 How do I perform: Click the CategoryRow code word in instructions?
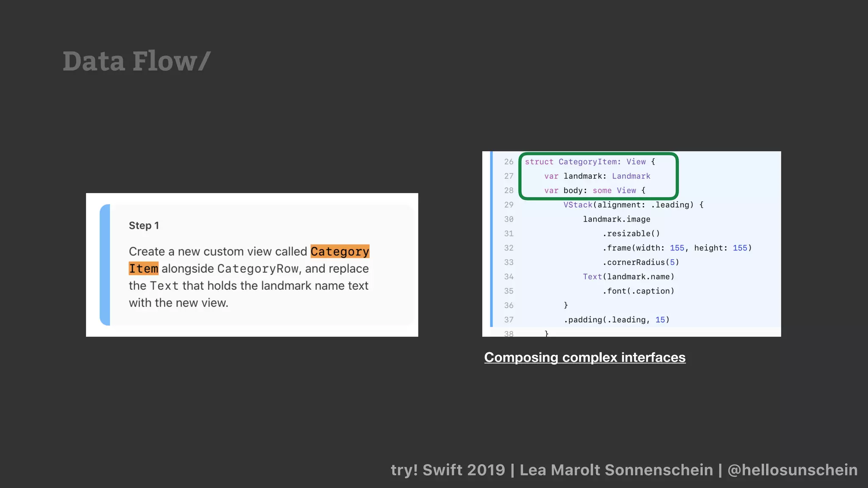[258, 269]
